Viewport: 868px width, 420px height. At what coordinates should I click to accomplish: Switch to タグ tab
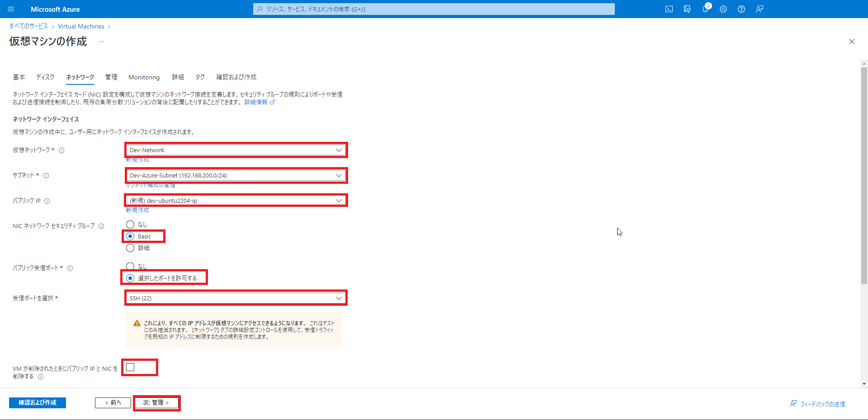[x=200, y=77]
